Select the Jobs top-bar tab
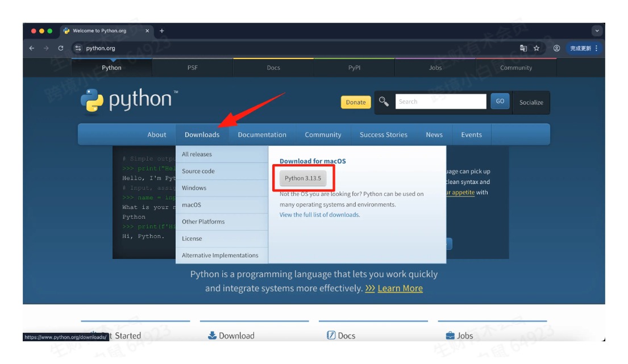 coord(435,68)
